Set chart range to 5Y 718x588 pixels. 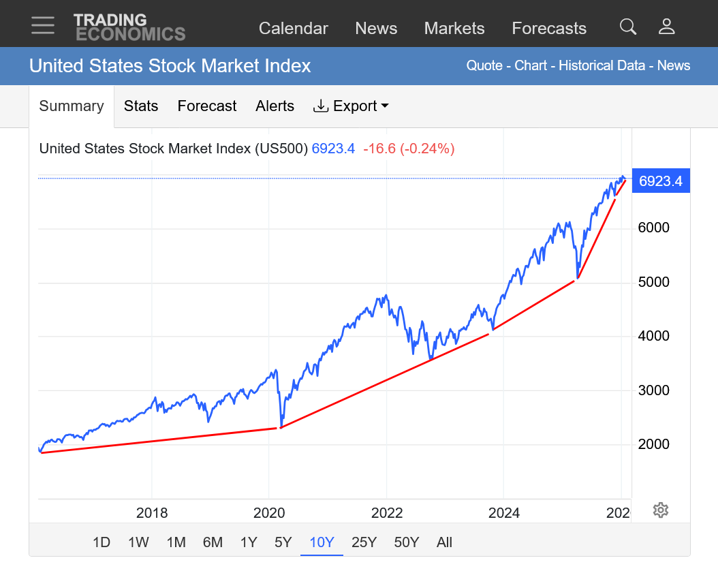coord(283,542)
